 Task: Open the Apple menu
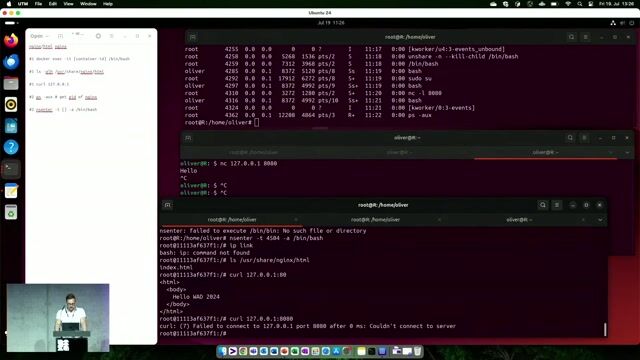click(9, 4)
